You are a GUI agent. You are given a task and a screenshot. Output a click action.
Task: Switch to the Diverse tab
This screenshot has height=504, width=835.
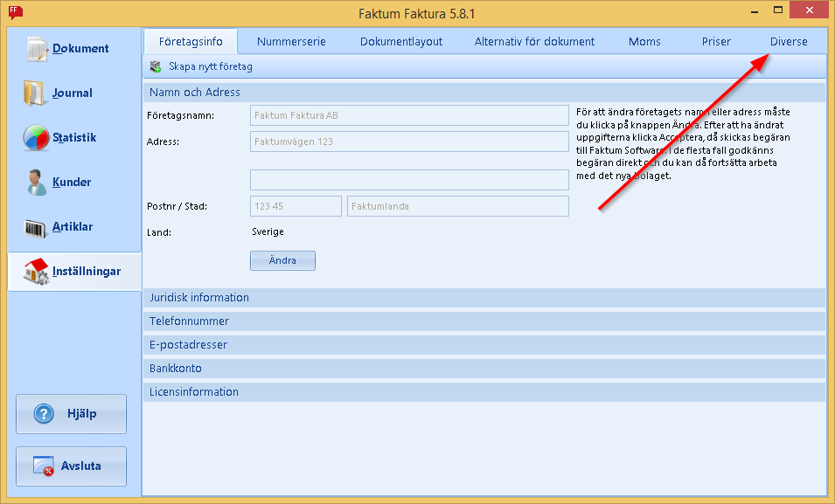coord(789,42)
